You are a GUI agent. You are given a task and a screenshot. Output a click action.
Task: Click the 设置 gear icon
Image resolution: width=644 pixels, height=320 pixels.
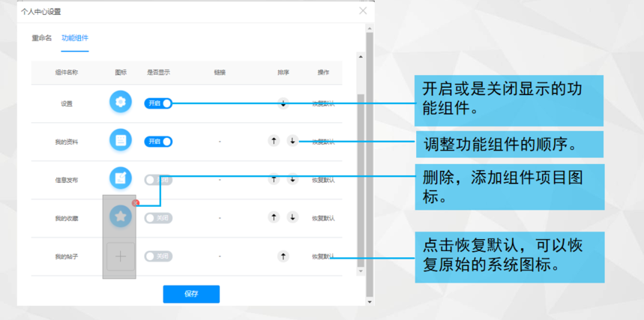coord(121,101)
